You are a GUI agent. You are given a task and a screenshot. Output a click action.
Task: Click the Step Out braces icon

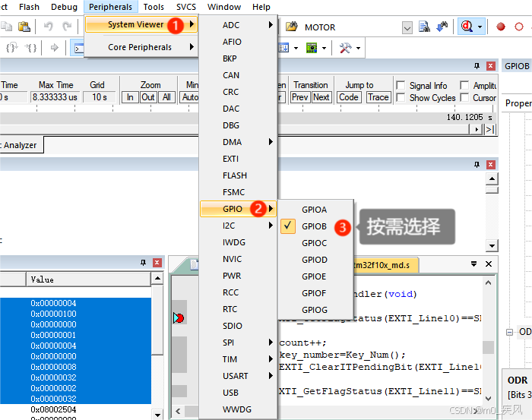[x=30, y=48]
